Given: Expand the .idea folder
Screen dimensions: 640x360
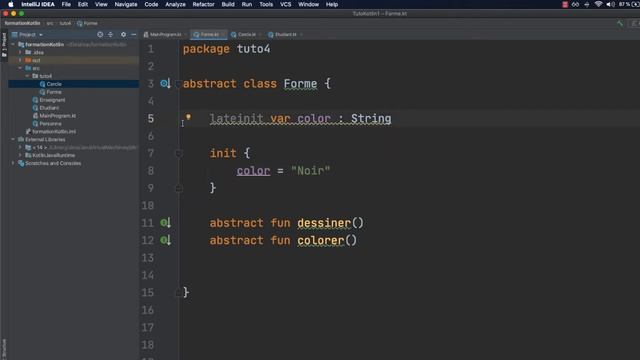Looking at the screenshot, I should point(20,52).
